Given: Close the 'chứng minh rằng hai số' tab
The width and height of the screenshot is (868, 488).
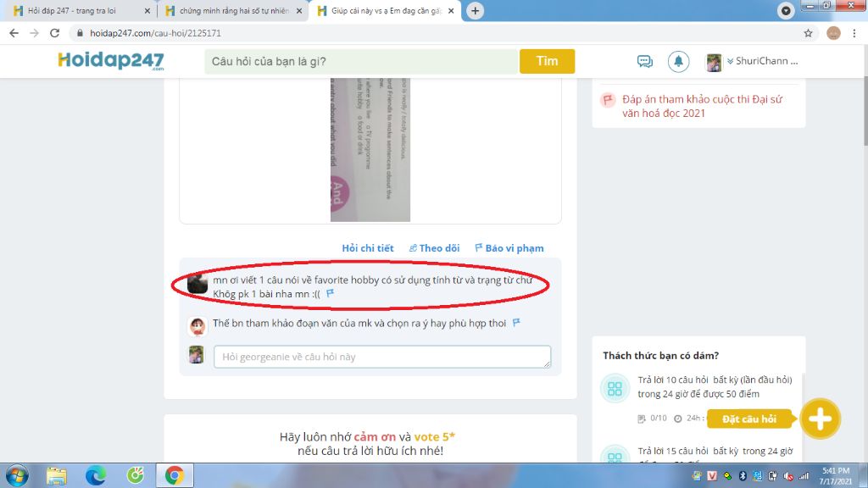Looking at the screenshot, I should click(299, 10).
